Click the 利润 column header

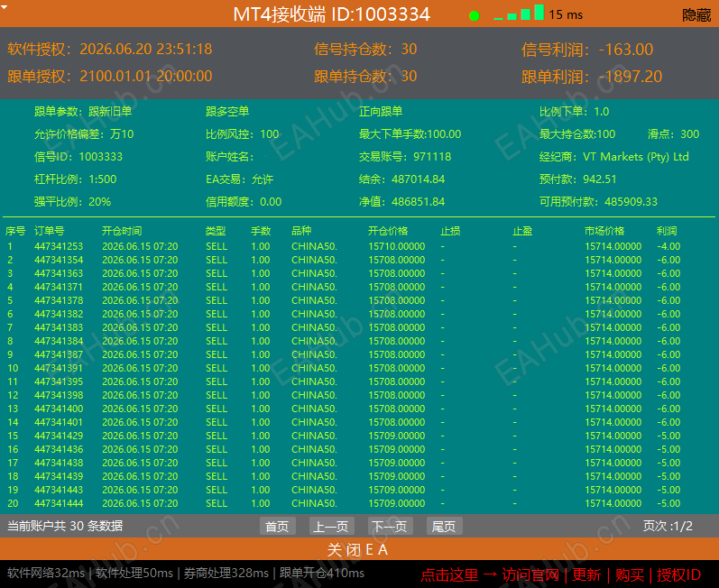[667, 231]
